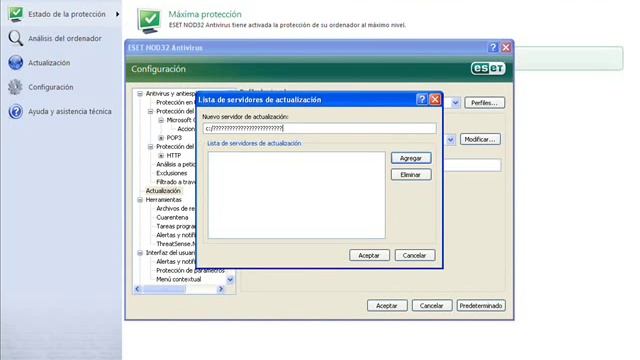Click help button in ESET NOD32 Antivirus title bar

pos(493,47)
